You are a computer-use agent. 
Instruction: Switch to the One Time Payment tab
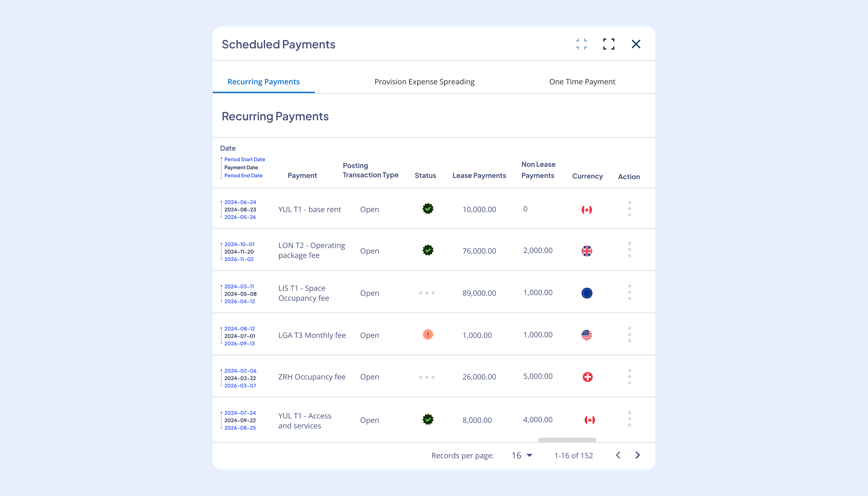click(x=582, y=82)
